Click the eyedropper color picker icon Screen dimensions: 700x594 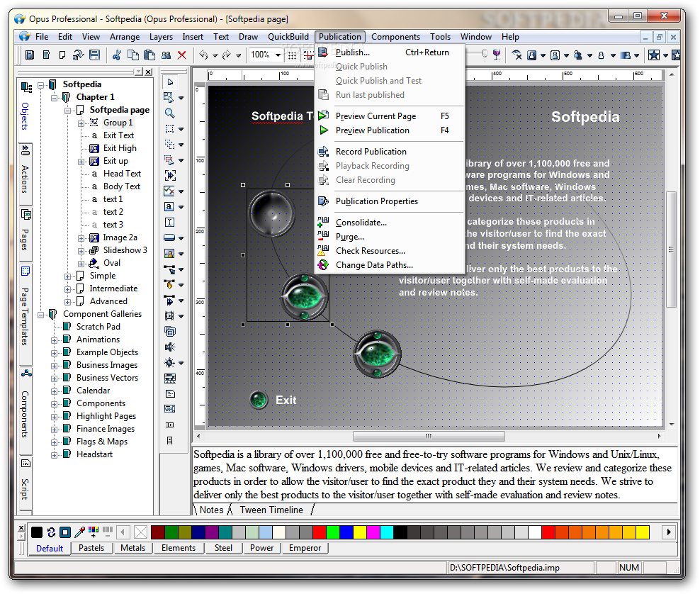point(80,532)
